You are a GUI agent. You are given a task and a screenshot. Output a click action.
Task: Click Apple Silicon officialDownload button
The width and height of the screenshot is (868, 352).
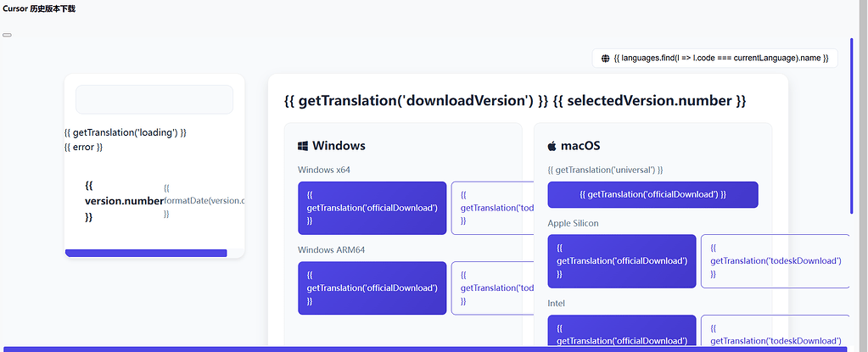click(622, 261)
